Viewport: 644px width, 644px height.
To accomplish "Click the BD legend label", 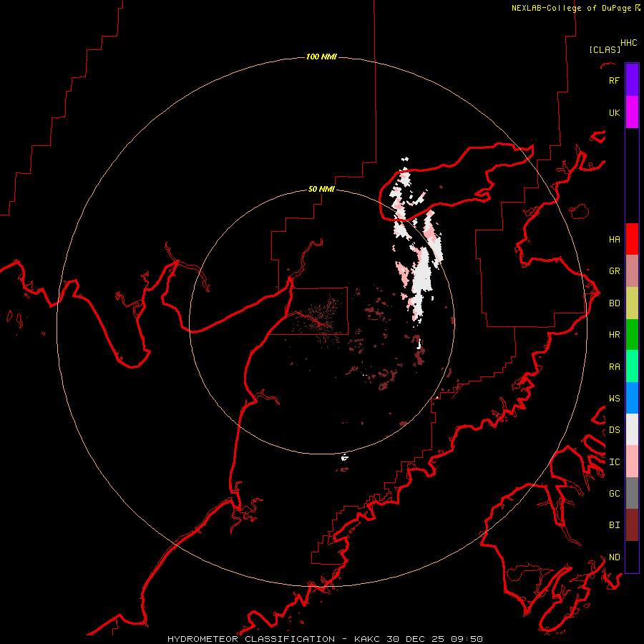I will click(614, 303).
